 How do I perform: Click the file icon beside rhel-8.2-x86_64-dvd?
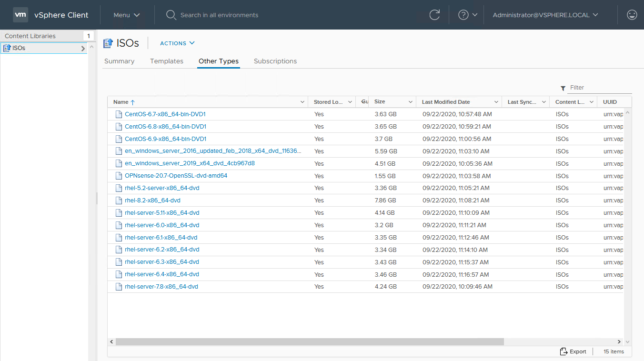119,200
